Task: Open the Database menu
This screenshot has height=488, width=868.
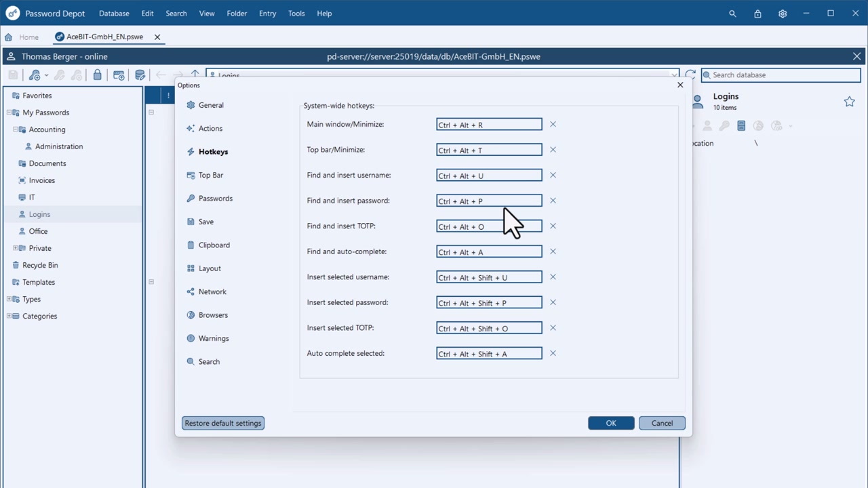Action: click(x=114, y=14)
